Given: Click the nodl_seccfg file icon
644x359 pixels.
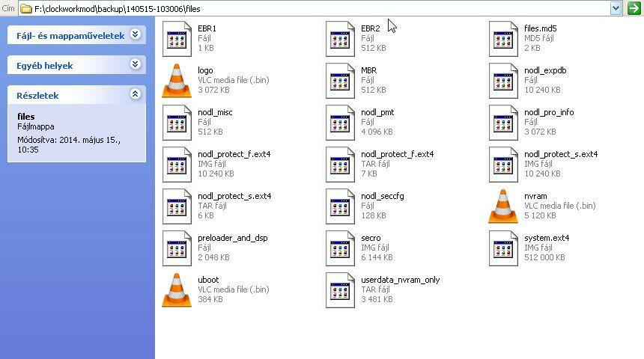Looking at the screenshot, I should (340, 206).
